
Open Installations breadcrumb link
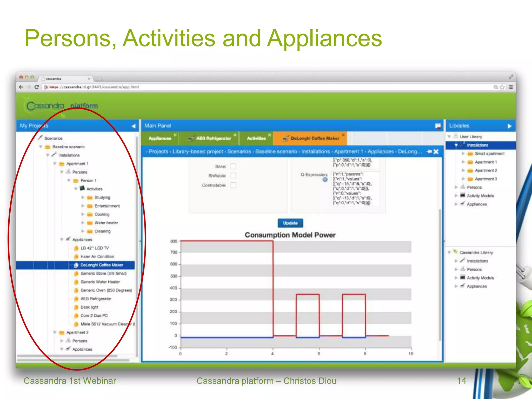(x=315, y=151)
